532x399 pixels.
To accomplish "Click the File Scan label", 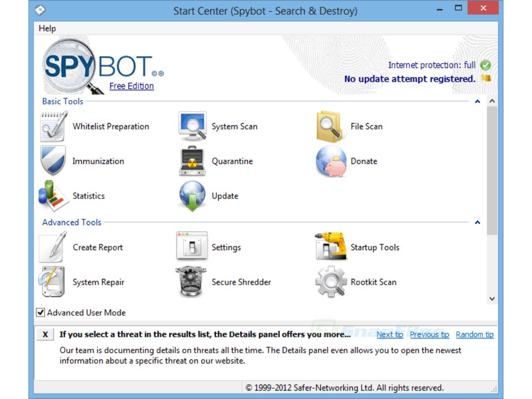I will (x=366, y=127).
